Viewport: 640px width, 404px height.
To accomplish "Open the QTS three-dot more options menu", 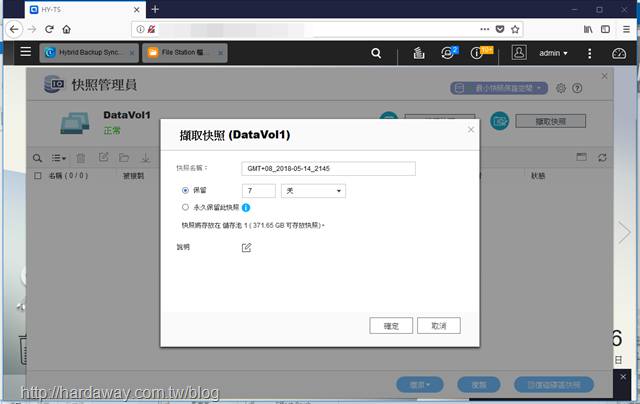I will pos(589,53).
